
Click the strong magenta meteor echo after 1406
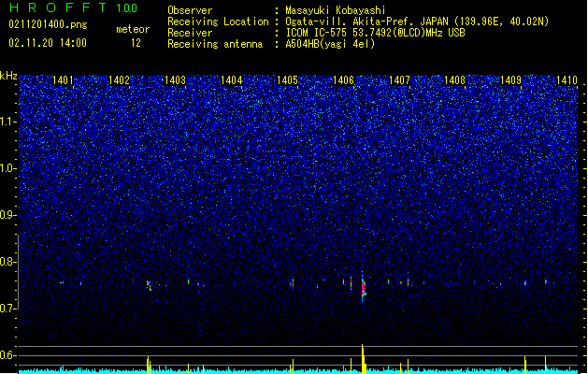pyautogui.click(x=363, y=289)
